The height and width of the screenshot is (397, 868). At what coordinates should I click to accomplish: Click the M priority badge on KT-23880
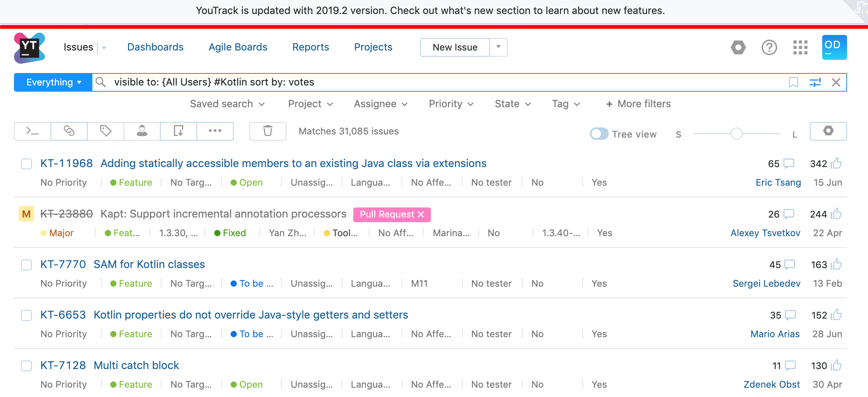[26, 214]
